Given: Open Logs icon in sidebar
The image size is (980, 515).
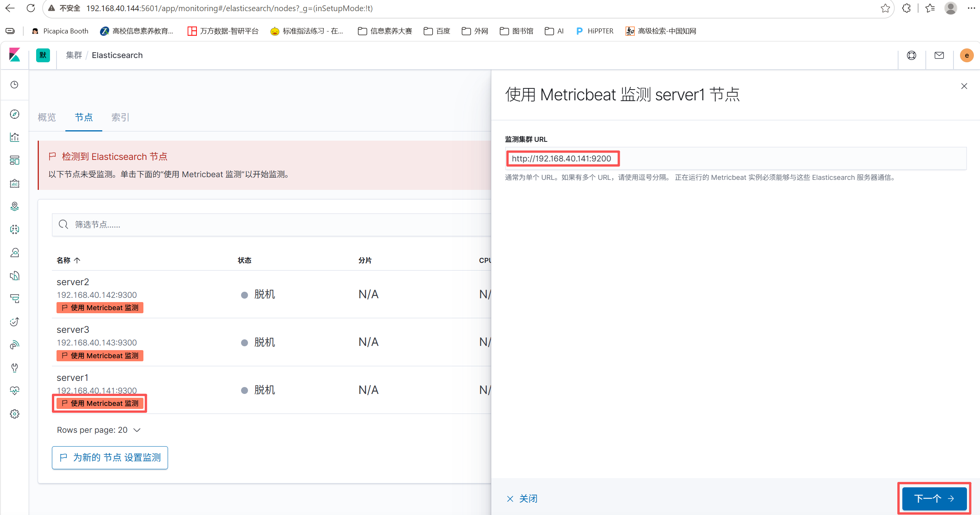Looking at the screenshot, I should pos(15,276).
